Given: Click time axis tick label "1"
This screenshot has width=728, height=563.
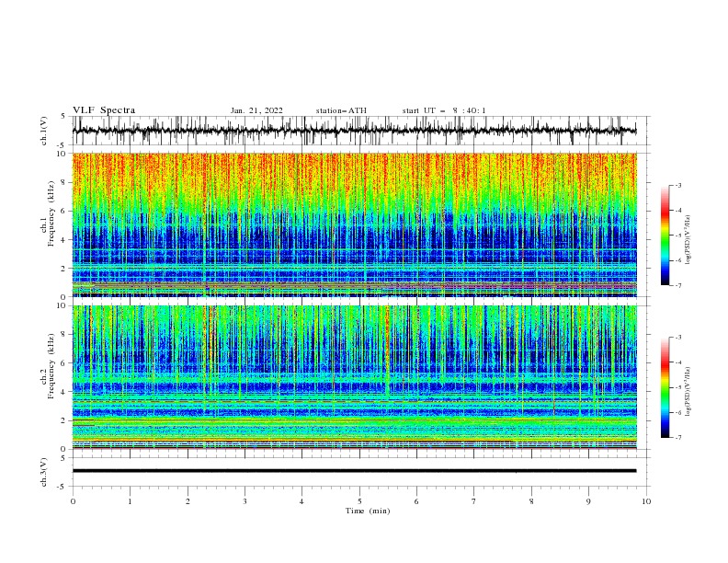Looking at the screenshot, I should click(130, 501).
